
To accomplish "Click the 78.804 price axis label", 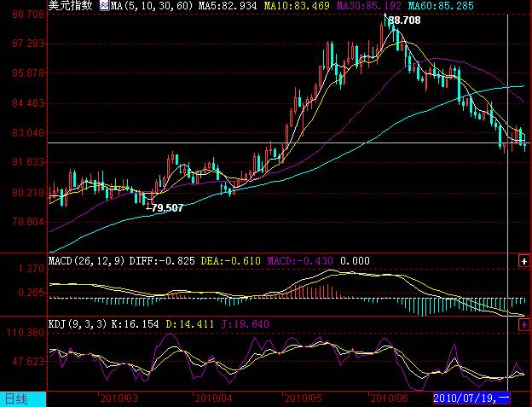I will (x=28, y=223).
